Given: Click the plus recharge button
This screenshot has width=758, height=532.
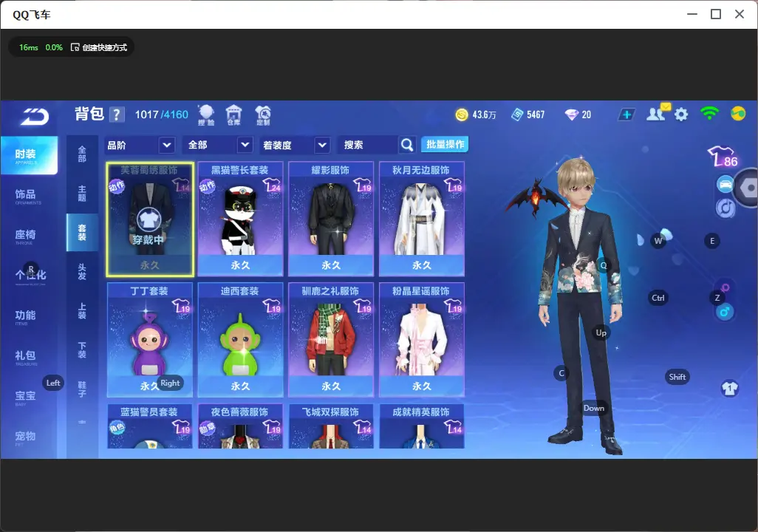Looking at the screenshot, I should coord(626,115).
